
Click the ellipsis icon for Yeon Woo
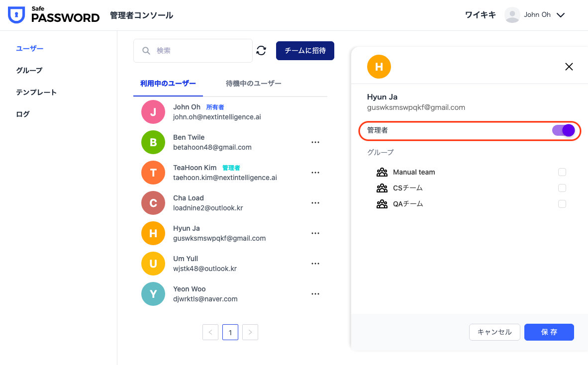[x=315, y=294]
